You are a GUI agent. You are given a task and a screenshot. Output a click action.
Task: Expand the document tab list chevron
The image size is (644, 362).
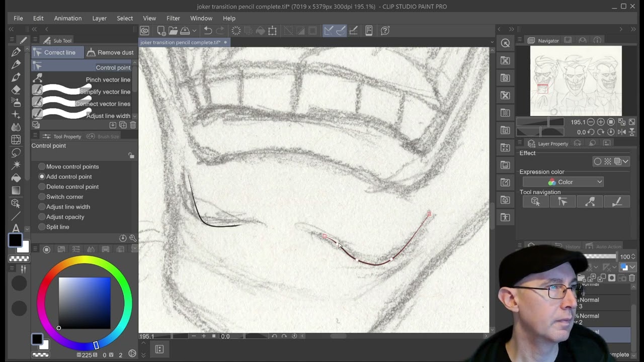click(x=492, y=42)
